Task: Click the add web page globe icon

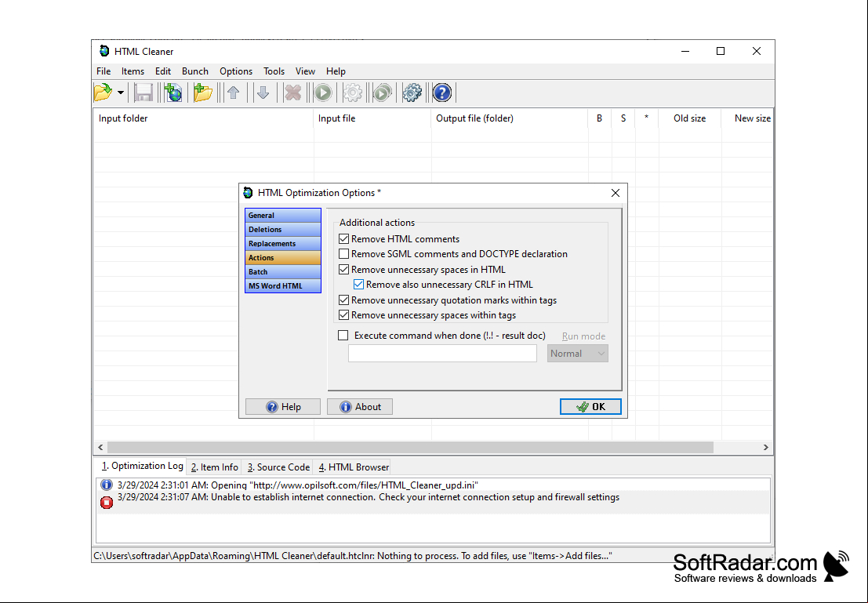Action: (173, 93)
